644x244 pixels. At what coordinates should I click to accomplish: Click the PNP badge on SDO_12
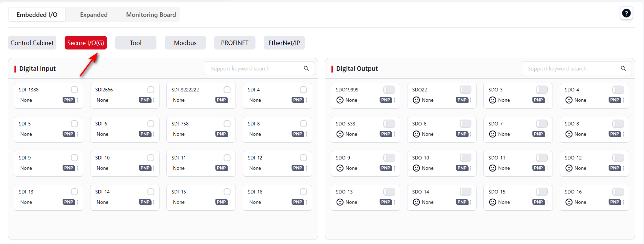click(x=614, y=168)
